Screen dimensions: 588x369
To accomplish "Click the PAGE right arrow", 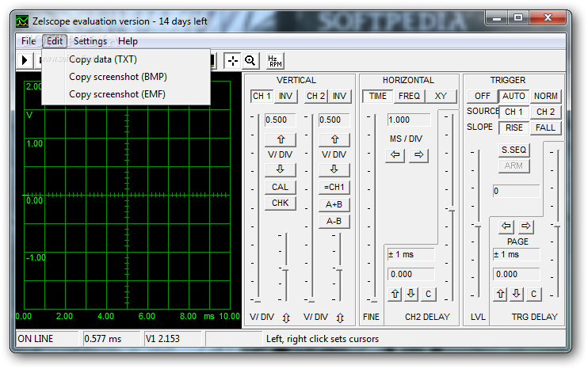I will tap(526, 226).
